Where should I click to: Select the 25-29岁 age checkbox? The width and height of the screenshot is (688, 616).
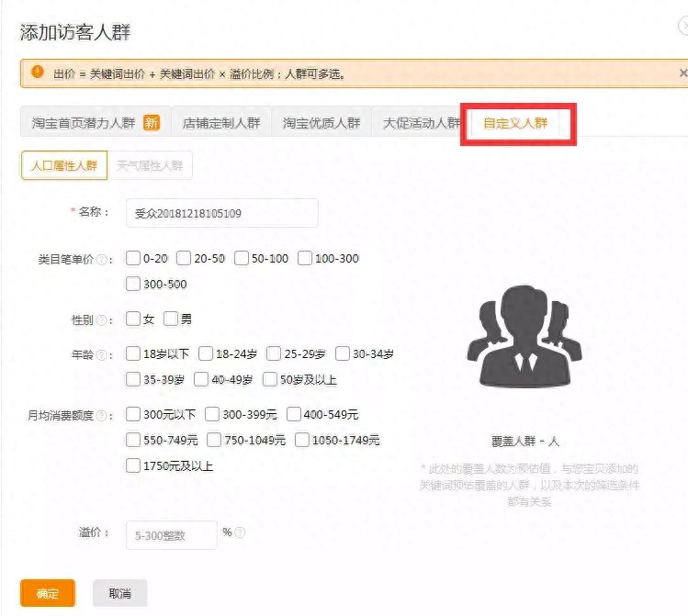click(x=274, y=353)
